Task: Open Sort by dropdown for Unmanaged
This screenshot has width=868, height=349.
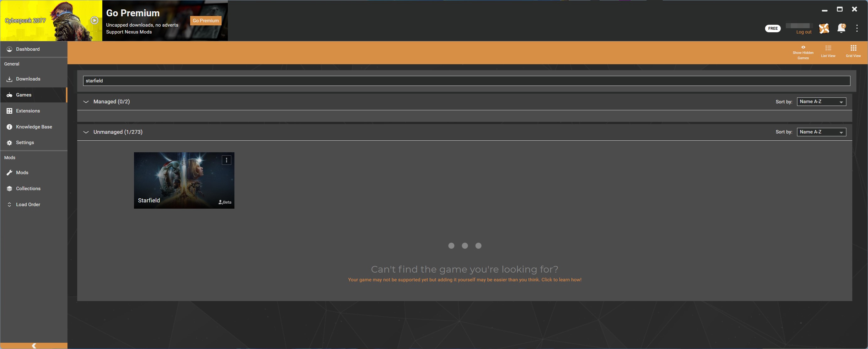Action: (x=822, y=132)
